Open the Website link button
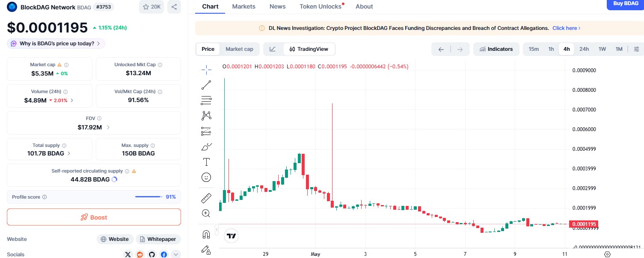The image size is (644, 258). (x=115, y=239)
